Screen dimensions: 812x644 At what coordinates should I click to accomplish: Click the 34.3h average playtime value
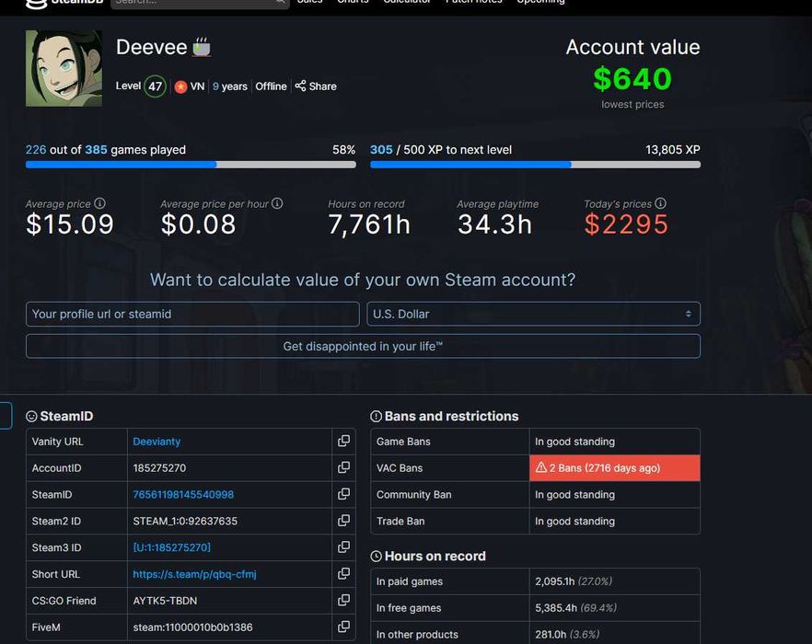494,224
